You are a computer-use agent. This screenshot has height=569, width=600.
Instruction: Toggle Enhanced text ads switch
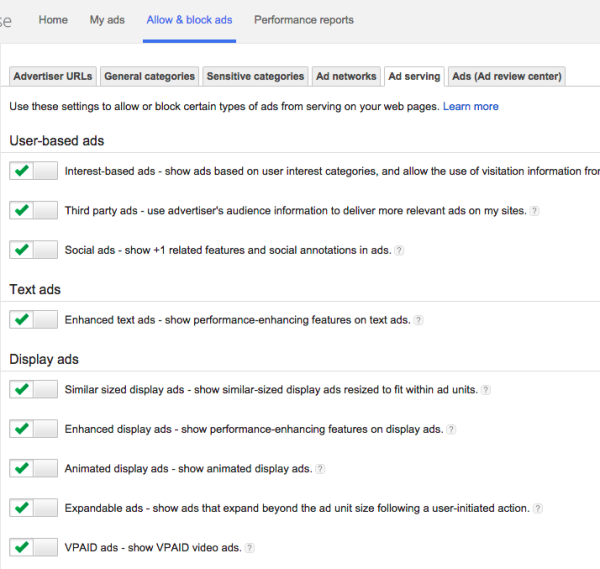click(33, 320)
